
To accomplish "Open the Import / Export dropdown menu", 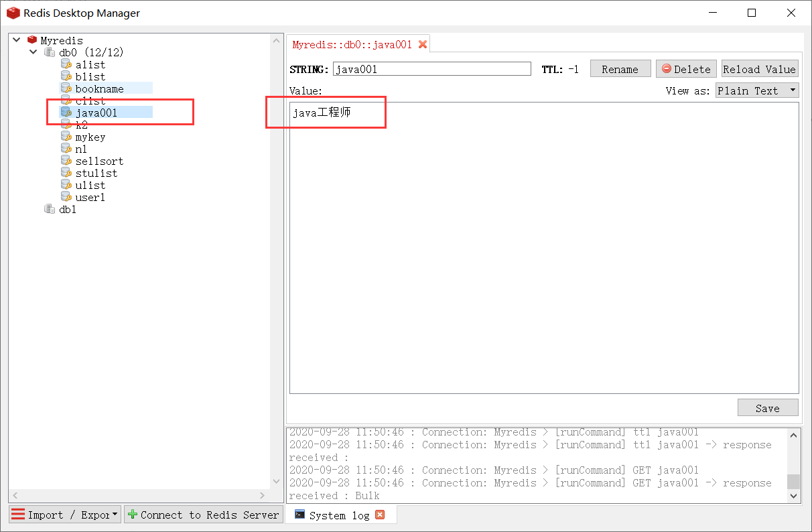I will point(65,515).
